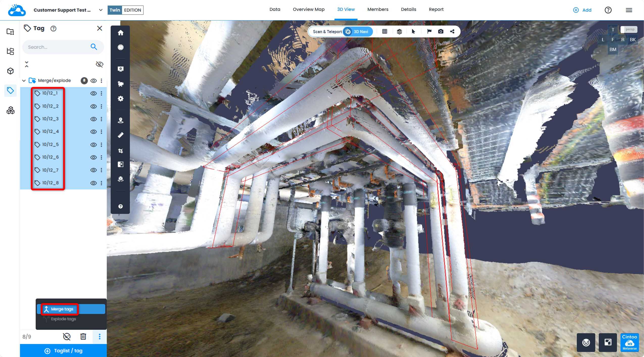Open project dropdown next to Customer Support Test
This screenshot has width=644, height=357.
[x=101, y=10]
